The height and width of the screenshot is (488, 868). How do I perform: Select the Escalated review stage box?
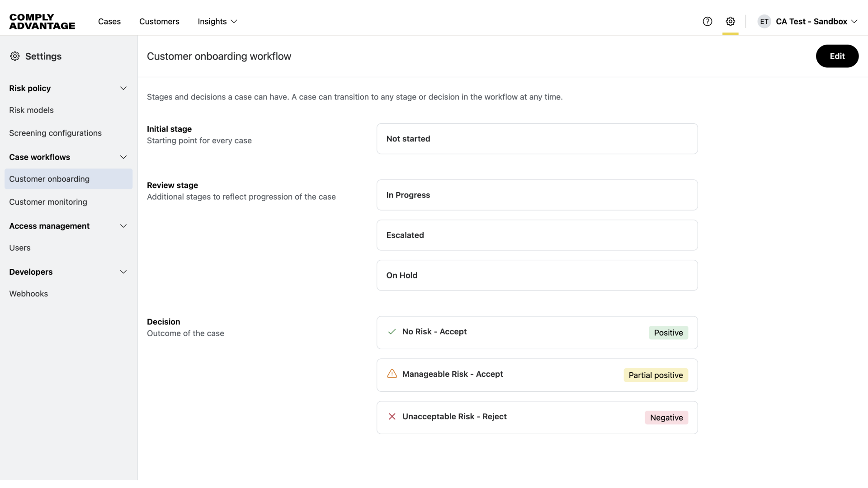pos(537,235)
